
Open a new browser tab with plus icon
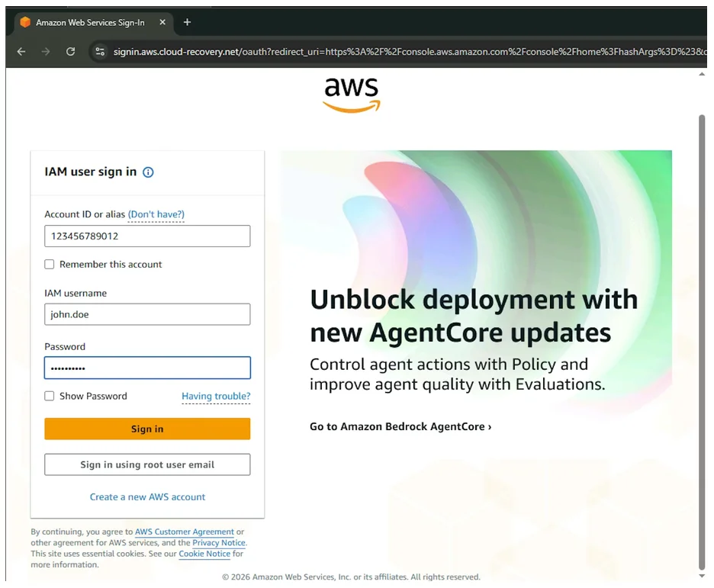(x=187, y=22)
